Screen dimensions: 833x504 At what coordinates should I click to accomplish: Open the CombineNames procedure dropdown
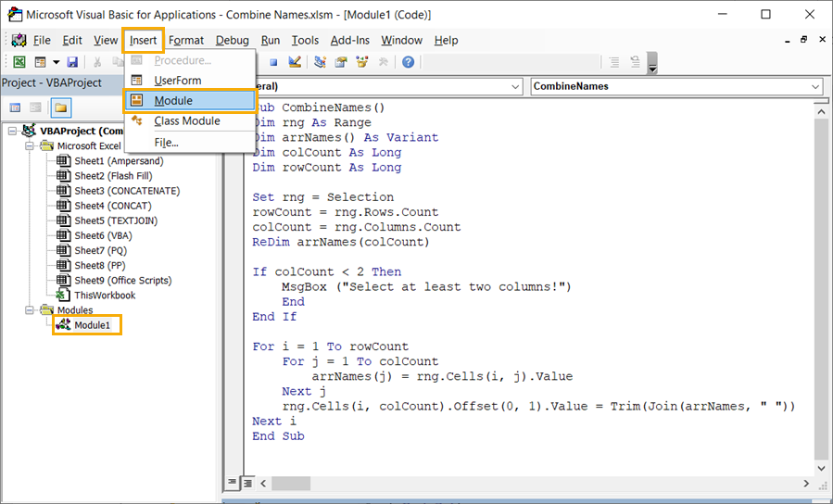tap(815, 86)
